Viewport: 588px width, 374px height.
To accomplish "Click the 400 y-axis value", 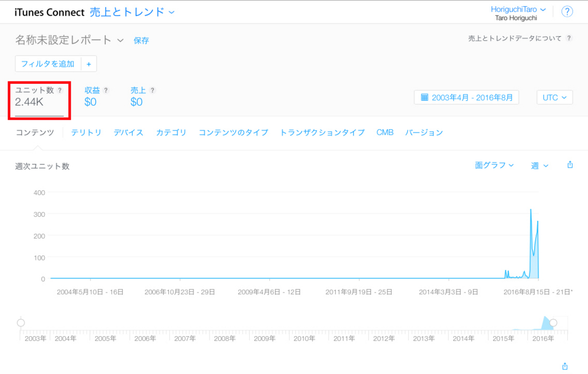I will click(x=40, y=193).
